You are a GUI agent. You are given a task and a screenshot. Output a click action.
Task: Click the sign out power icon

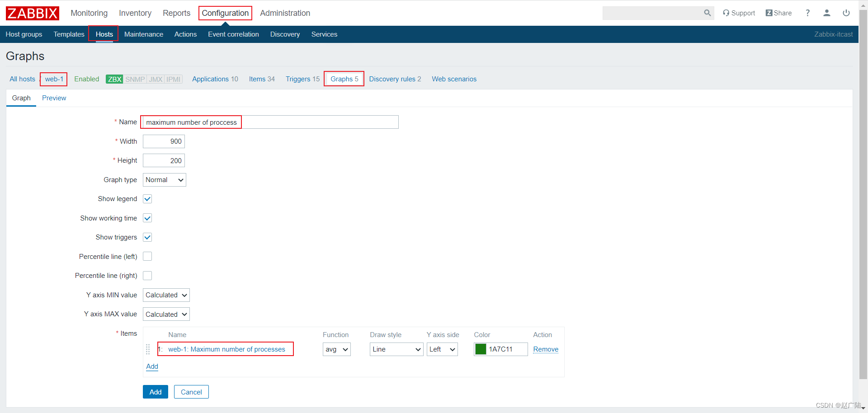pyautogui.click(x=846, y=13)
